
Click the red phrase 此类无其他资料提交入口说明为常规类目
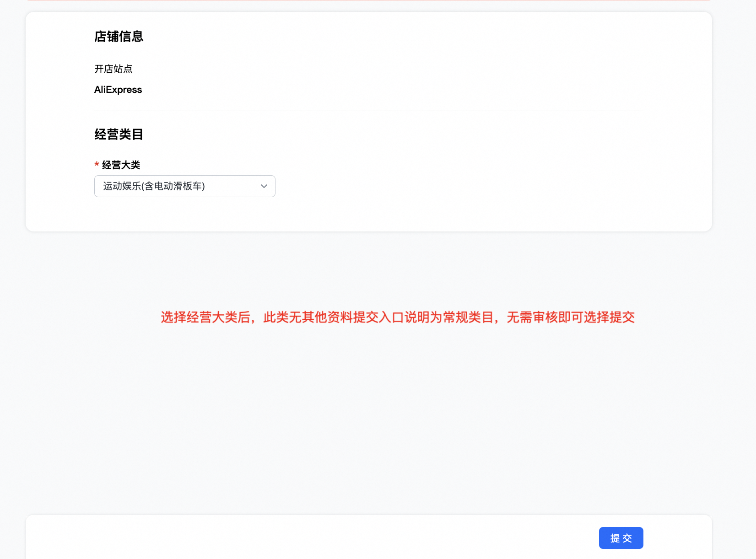click(x=378, y=317)
